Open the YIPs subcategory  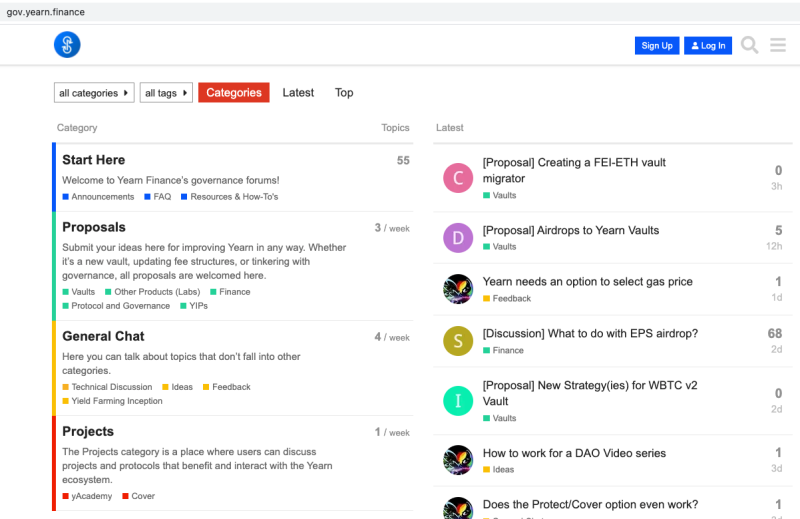point(194,306)
